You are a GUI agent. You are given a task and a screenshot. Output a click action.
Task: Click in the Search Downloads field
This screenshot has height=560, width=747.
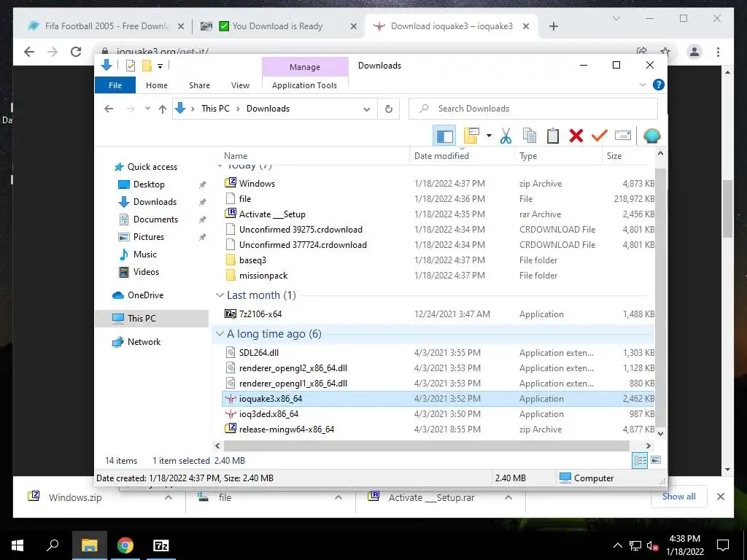[533, 109]
